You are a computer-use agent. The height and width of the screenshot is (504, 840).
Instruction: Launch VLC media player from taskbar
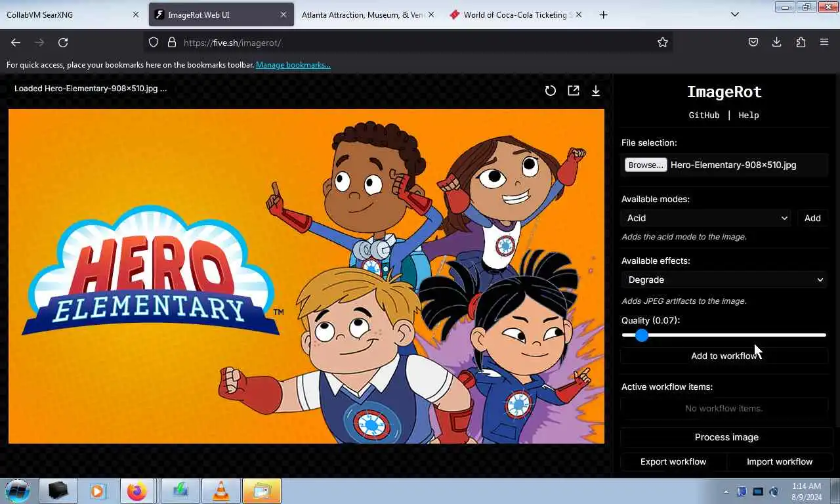pos(221,491)
